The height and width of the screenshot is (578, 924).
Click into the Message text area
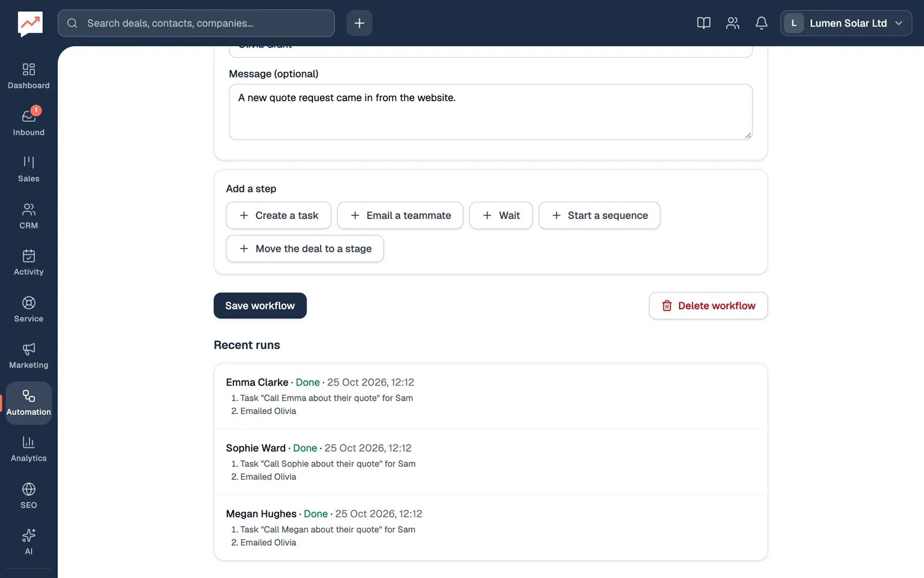point(490,112)
